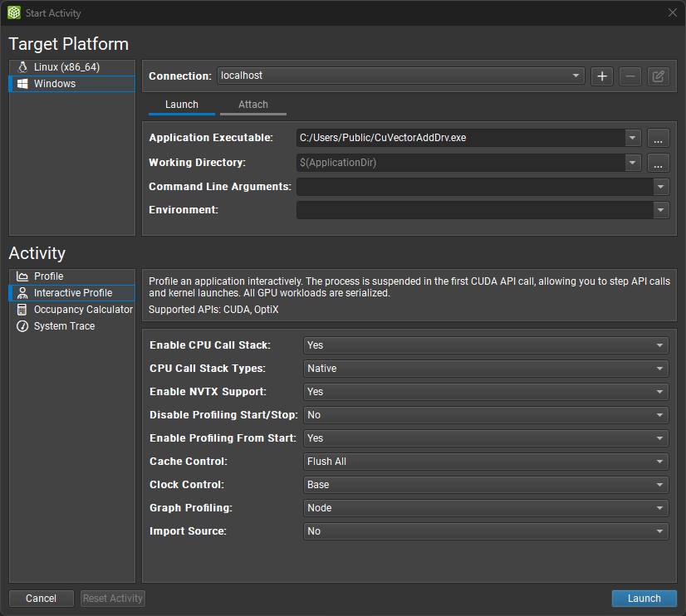Screen dimensions: 686x616
Task: Remove the current connection
Action: point(630,76)
